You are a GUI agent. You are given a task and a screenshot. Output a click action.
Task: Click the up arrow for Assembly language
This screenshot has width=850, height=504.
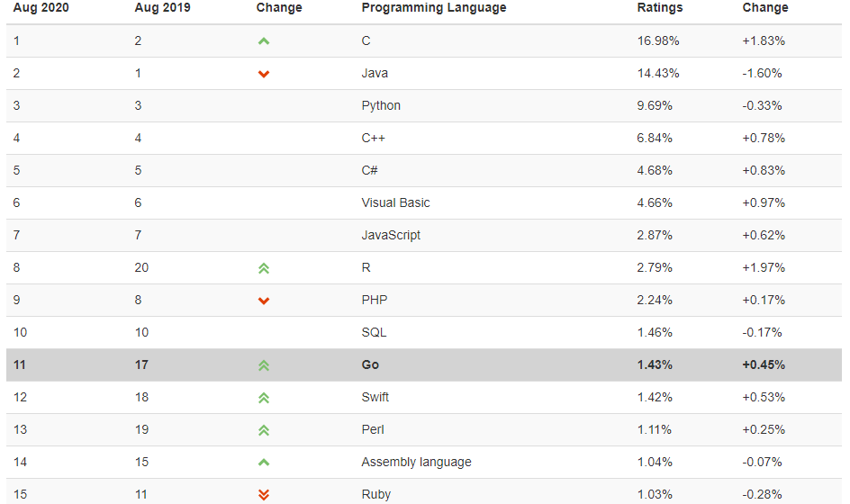click(264, 463)
